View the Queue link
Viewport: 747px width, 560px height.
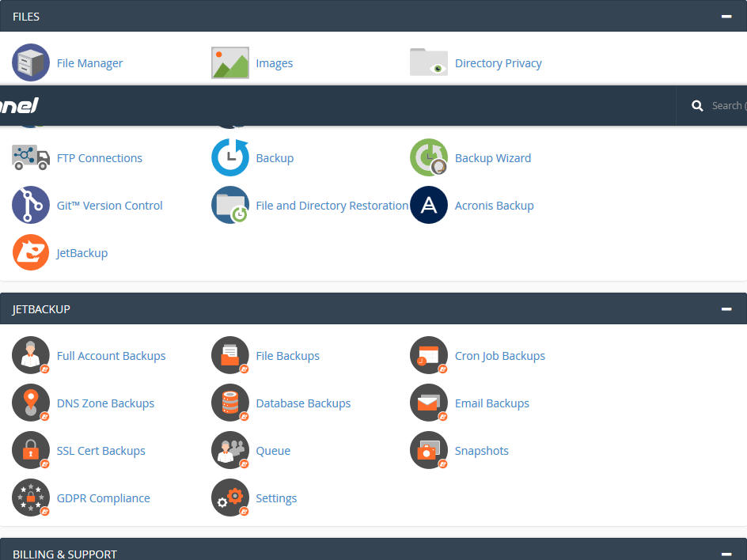tap(273, 451)
